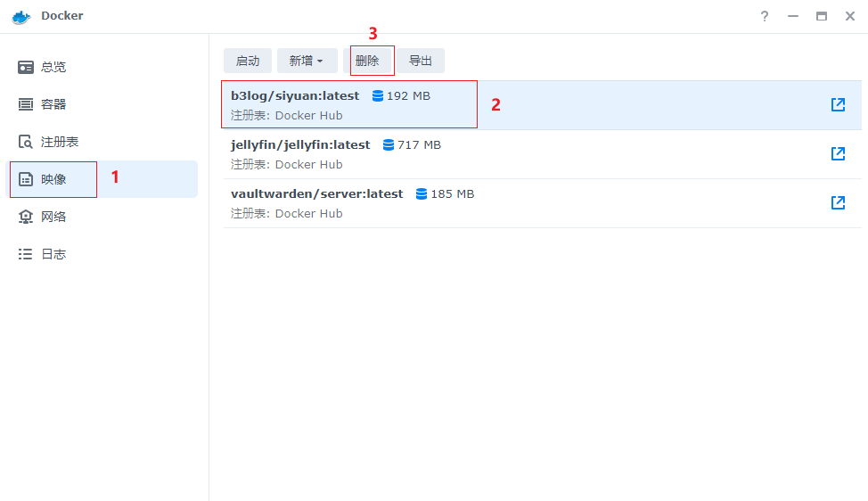Maximize the Docker window
The image size is (868, 501).
tap(822, 16)
